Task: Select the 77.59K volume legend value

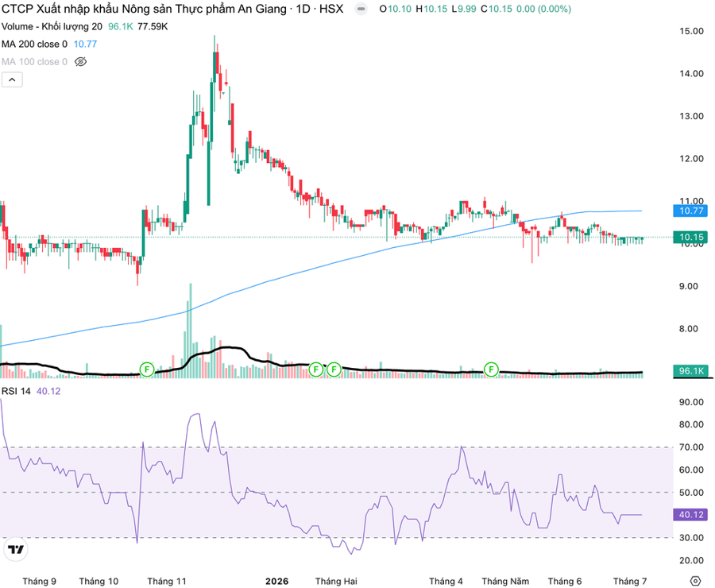Action: [153, 26]
